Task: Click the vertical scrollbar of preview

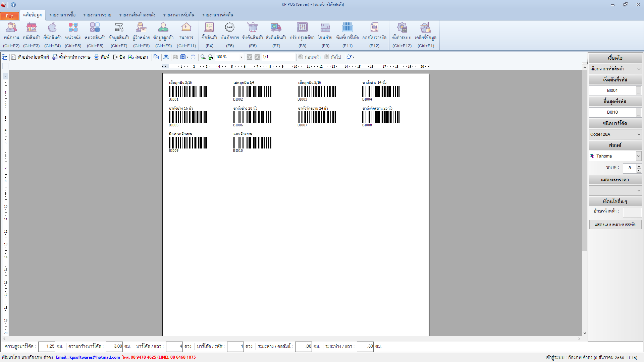Action: coord(585,161)
